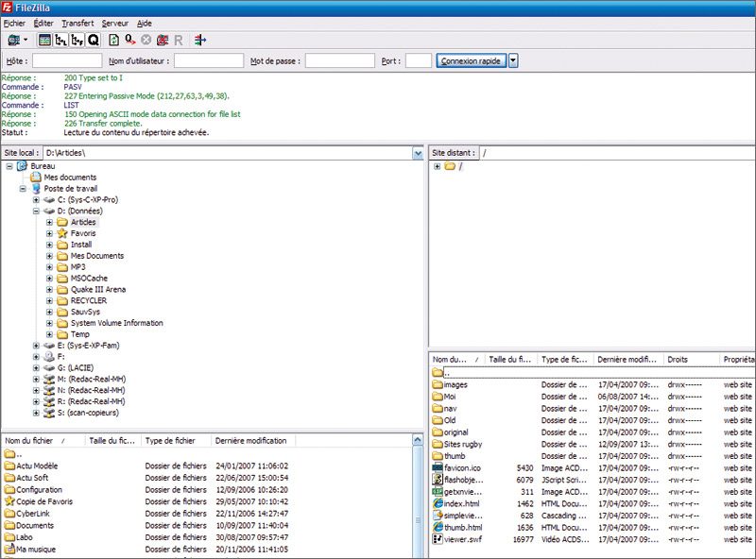Click local file list scrollbar up arrow

pyautogui.click(x=418, y=439)
